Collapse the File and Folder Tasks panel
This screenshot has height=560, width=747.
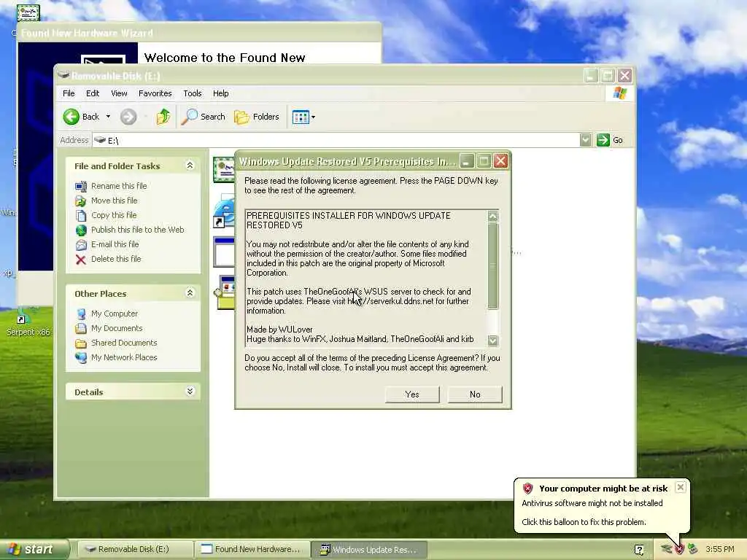coord(190,166)
